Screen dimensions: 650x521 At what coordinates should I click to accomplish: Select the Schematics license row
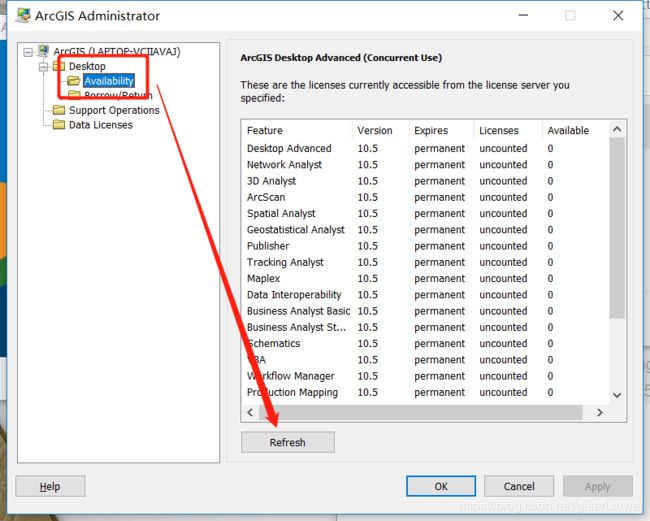click(425, 343)
